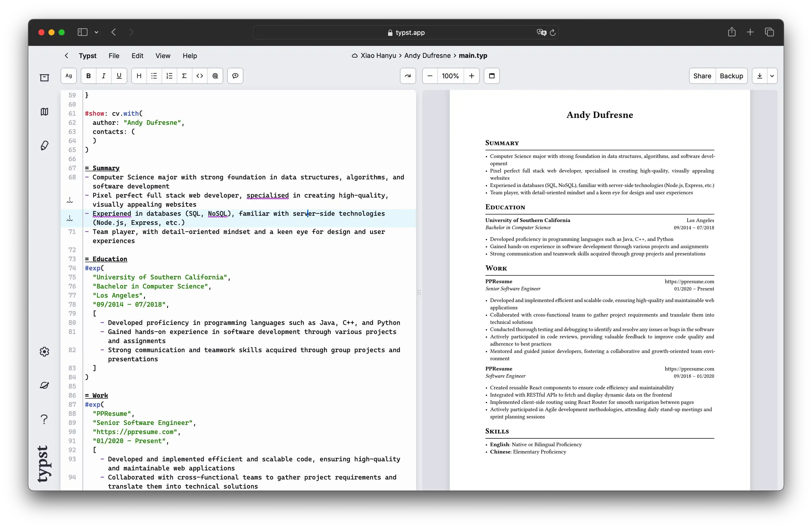Toggle the Safari sidebar
This screenshot has width=812, height=528.
[83, 32]
